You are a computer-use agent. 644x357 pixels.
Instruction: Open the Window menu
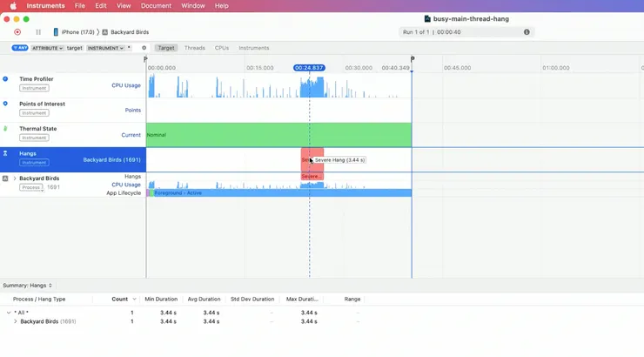193,6
